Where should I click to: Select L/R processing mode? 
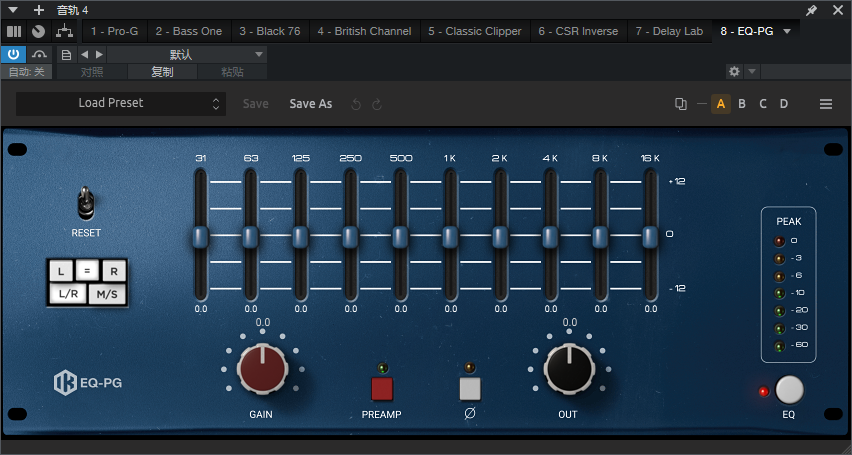[68, 294]
